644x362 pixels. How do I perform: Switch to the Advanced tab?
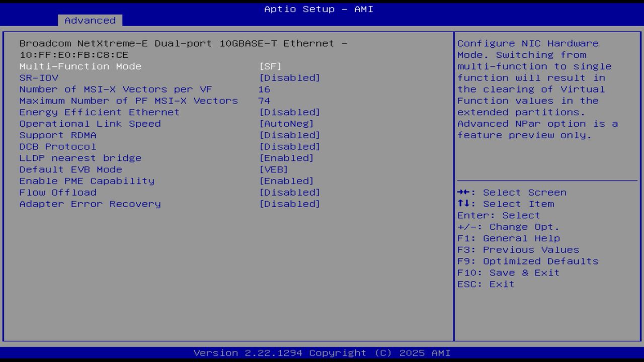pos(90,21)
